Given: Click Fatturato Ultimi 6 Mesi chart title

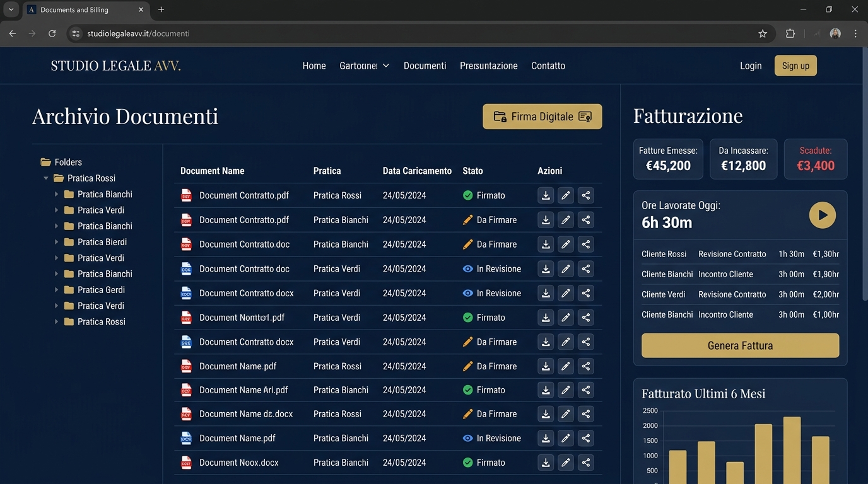Looking at the screenshot, I should point(703,394).
